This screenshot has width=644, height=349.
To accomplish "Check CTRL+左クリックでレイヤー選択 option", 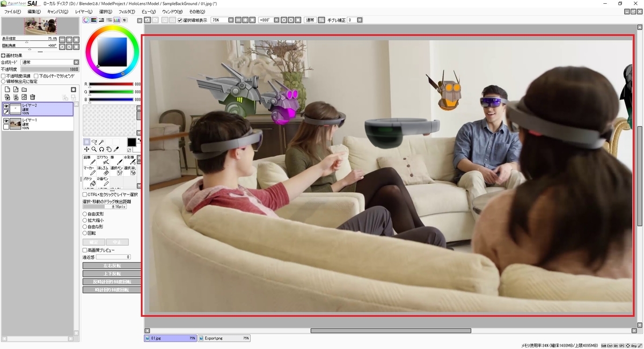I will pos(85,194).
